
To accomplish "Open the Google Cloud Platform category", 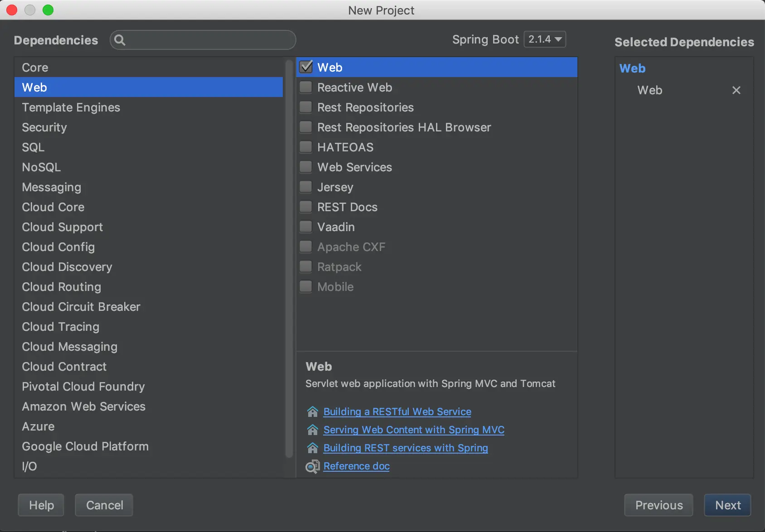I will (x=149, y=446).
